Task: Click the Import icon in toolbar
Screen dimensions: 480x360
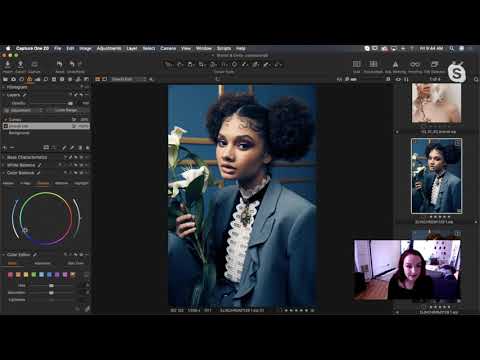Action: click(x=7, y=64)
